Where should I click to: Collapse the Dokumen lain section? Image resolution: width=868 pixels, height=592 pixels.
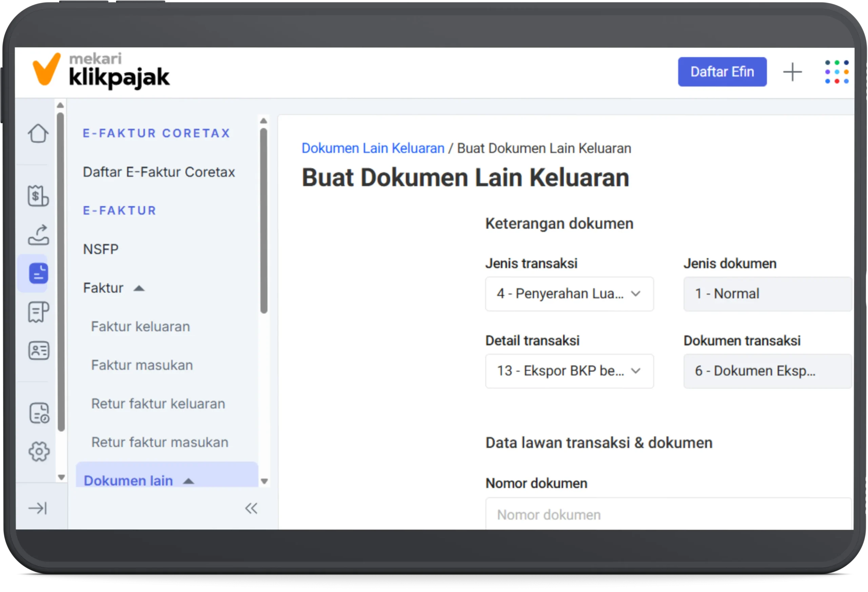[x=188, y=481]
